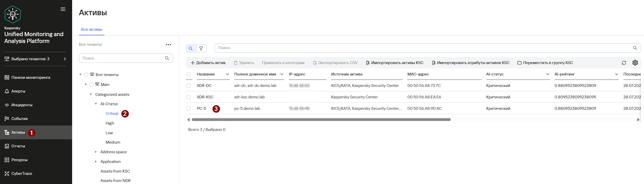Click Переместить в группу KSC

(545, 63)
